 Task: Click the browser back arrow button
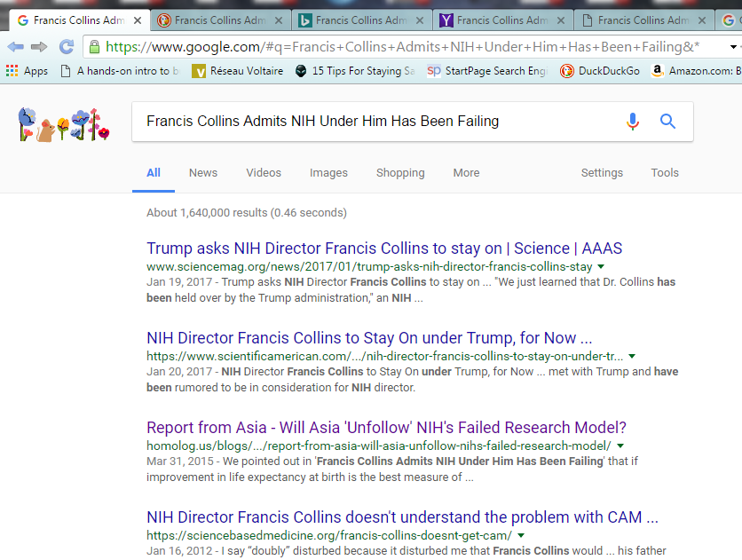[x=15, y=47]
